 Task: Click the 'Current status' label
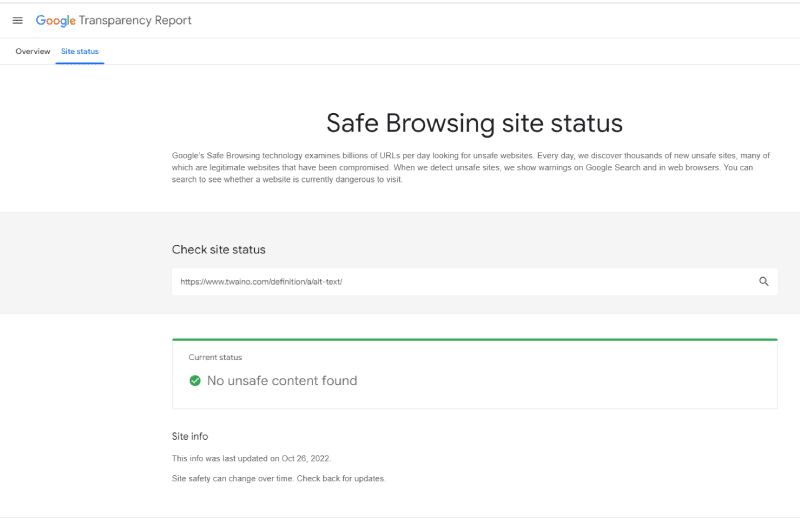click(215, 357)
